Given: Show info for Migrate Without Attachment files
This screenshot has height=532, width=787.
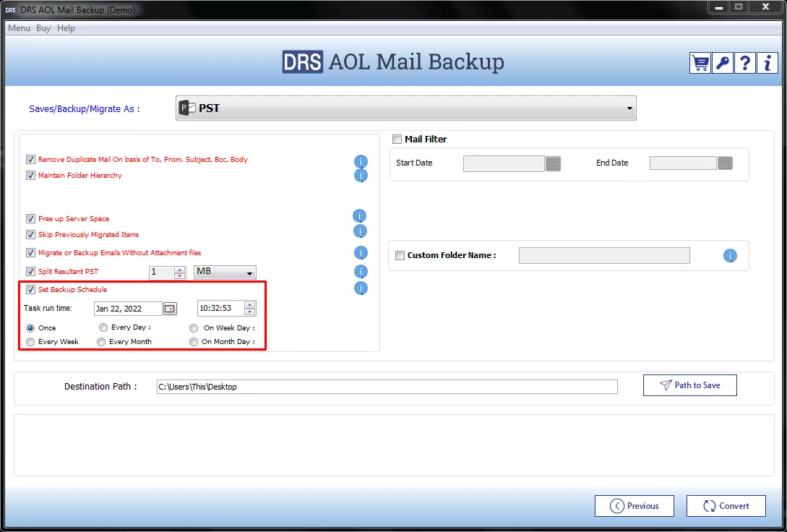Looking at the screenshot, I should 361,252.
